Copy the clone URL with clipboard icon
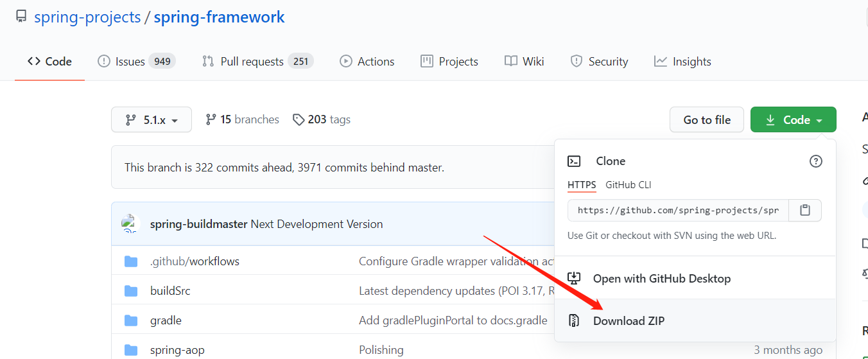 point(805,210)
